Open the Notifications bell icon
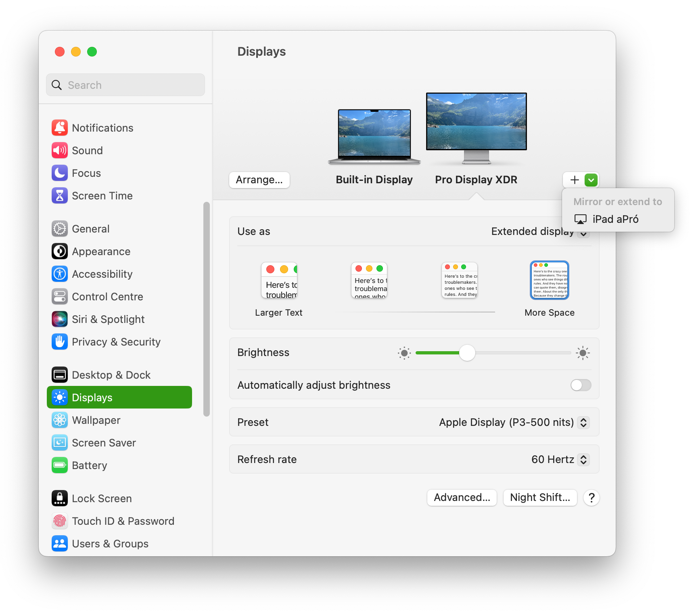Viewport: 694px width, 616px height. pos(60,128)
